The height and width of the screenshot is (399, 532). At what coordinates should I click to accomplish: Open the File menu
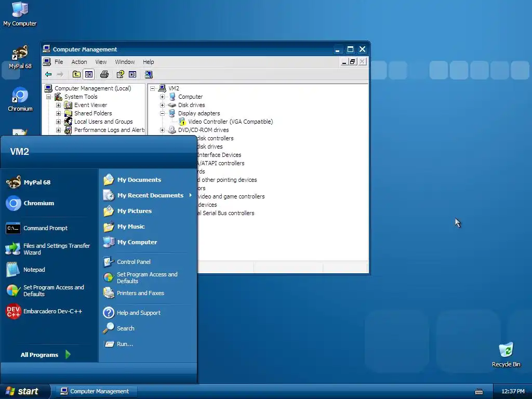pos(59,62)
